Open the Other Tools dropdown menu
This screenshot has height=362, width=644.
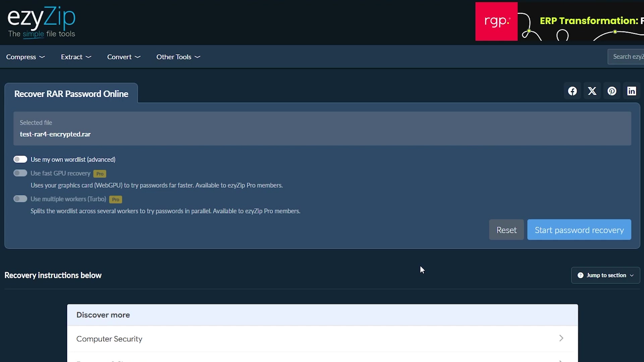point(178,57)
